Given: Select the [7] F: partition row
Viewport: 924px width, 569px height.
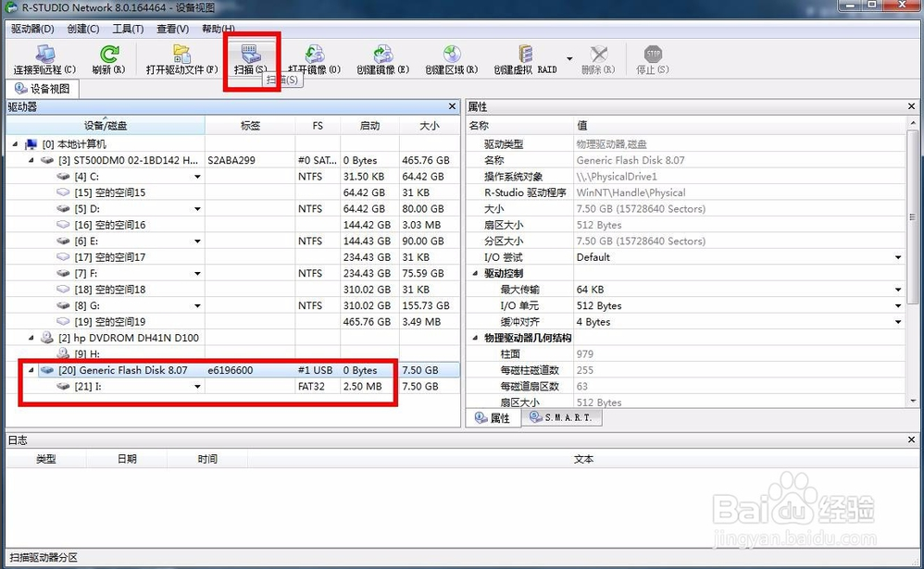Looking at the screenshot, I should pos(232,273).
